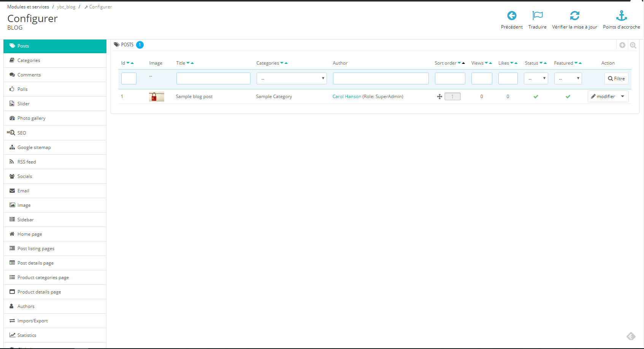Click the Configurer breadcrumb link

[98, 7]
